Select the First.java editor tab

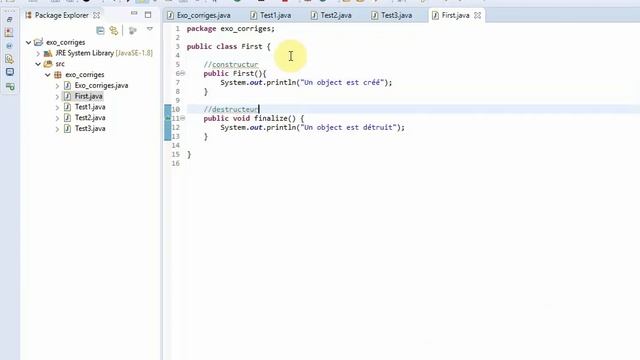(455, 16)
